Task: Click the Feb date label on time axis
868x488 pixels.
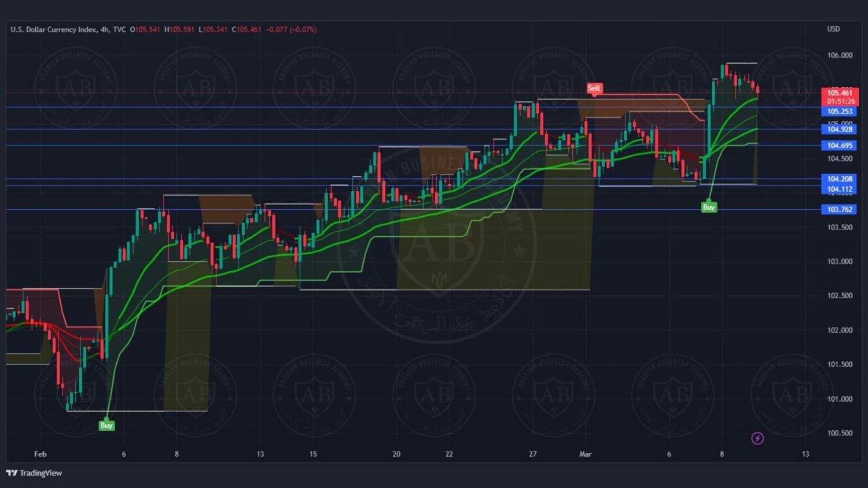Action: tap(40, 454)
